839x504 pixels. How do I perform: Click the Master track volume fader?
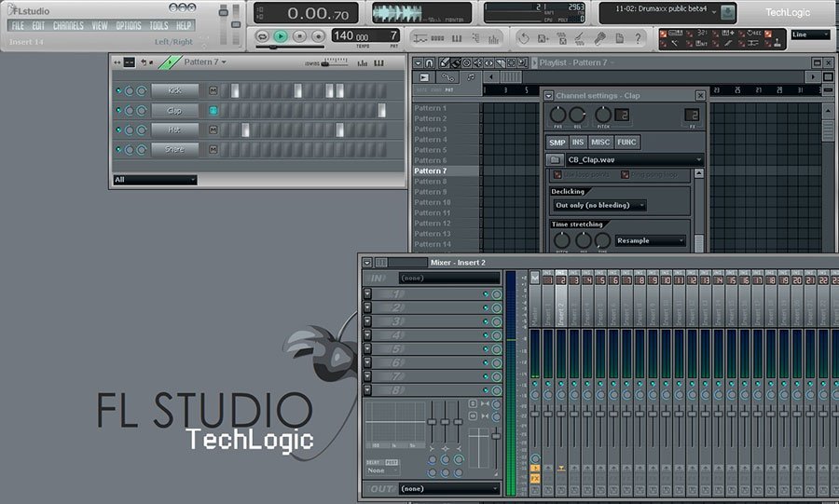click(534, 413)
